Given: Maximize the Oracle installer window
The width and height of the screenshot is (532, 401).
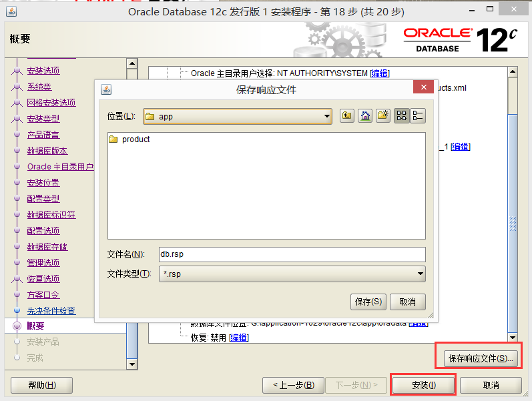Looking at the screenshot, I should pos(490,9).
